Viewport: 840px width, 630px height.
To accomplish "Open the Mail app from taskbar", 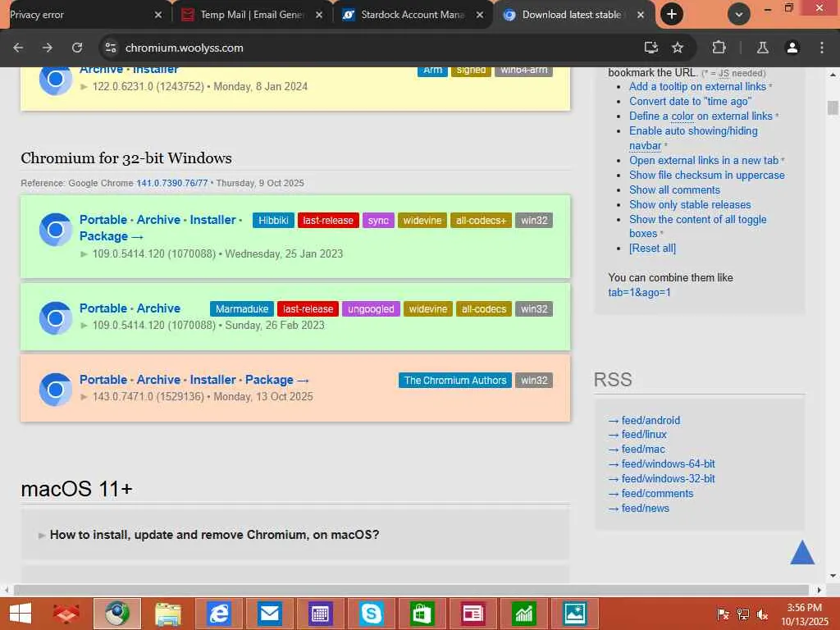I will click(269, 614).
